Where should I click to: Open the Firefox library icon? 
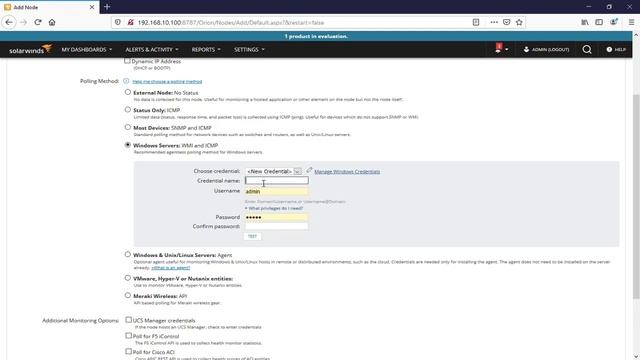point(585,22)
